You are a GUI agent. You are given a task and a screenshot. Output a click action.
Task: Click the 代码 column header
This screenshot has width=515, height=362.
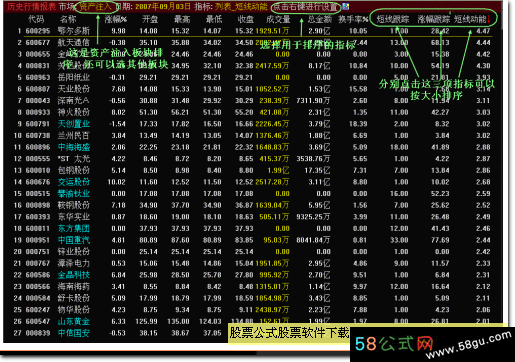point(36,19)
